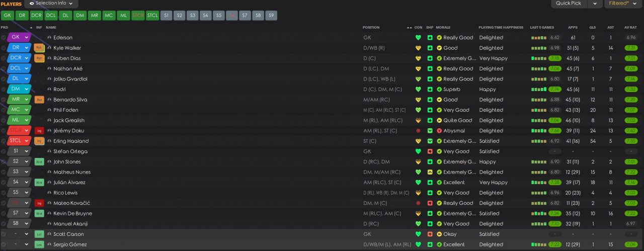The width and height of the screenshot is (644, 251).
Task: Select the STCR position chip at top
Action: point(138,16)
